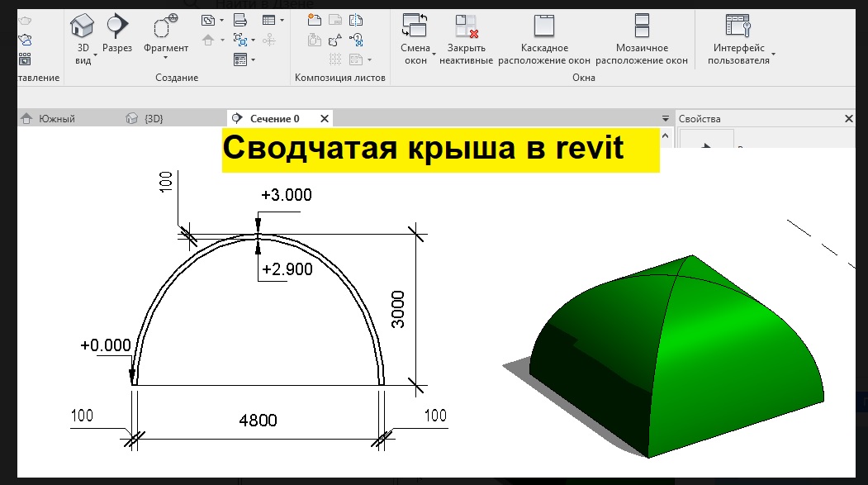This screenshot has height=485, width=868.
Task: Click the new sheet icon in Композиция листов
Action: [315, 20]
